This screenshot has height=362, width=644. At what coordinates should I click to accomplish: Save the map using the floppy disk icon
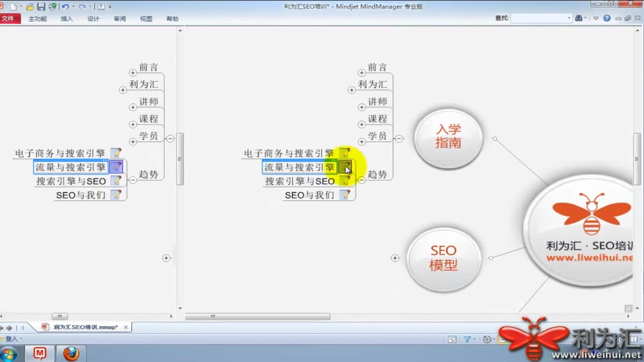[x=41, y=7]
